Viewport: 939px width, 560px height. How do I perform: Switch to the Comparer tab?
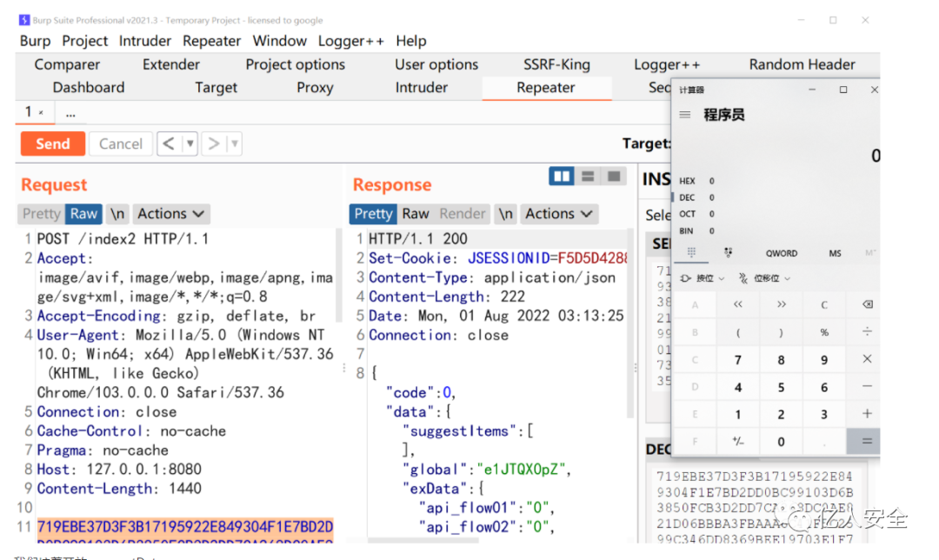(67, 64)
